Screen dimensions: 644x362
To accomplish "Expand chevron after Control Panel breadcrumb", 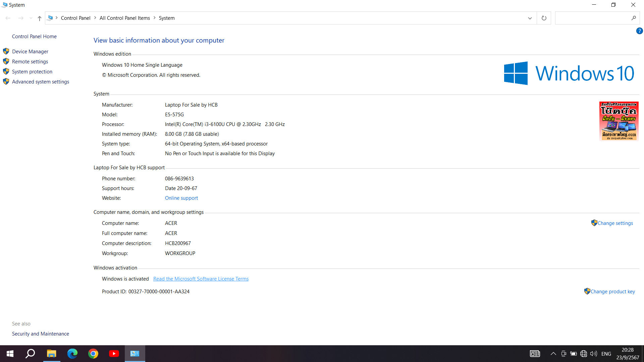I will 95,18.
